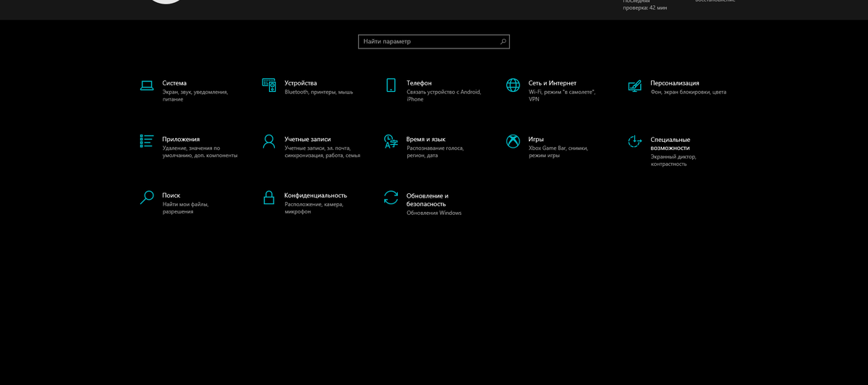
Task: Open 'Обновление и безопасность' title
Action: [427, 200]
